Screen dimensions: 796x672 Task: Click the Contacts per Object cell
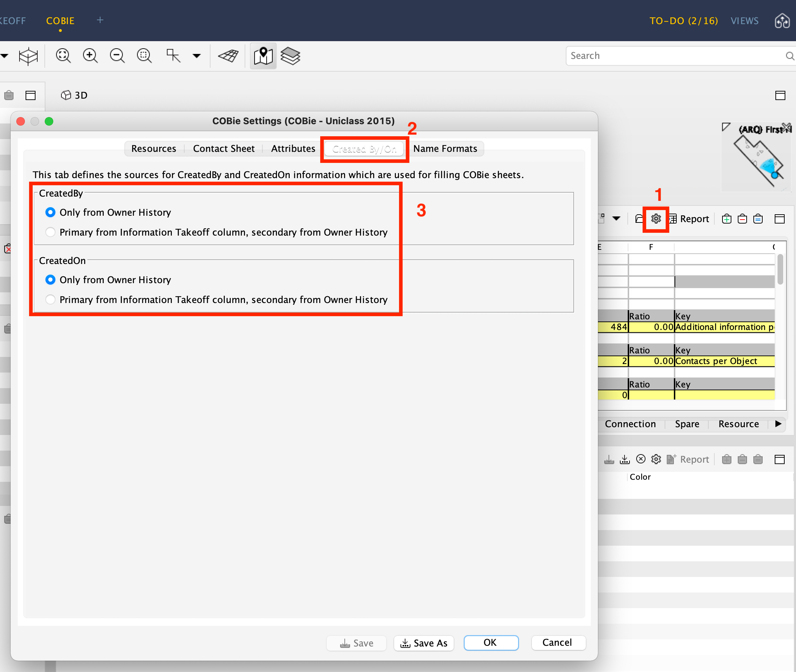(x=724, y=361)
